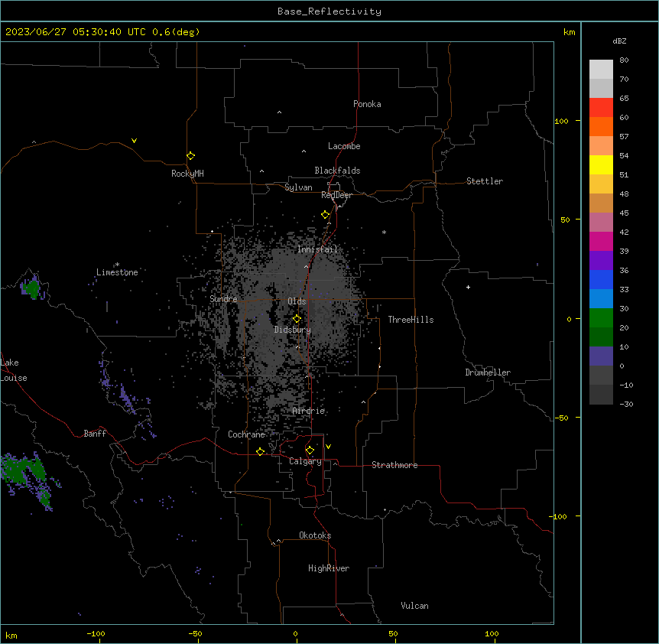
Task: Click the yellow v marker northwest of RockyMH
Action: (134, 141)
